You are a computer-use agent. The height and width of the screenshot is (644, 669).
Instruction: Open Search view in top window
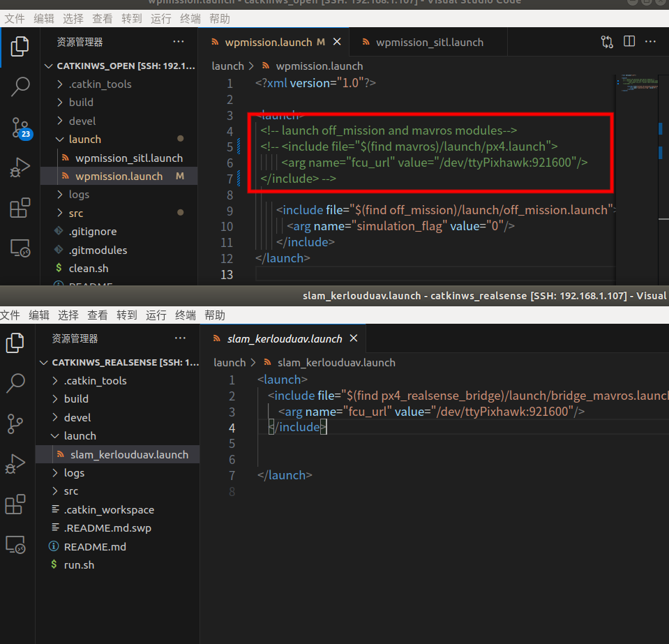click(20, 87)
